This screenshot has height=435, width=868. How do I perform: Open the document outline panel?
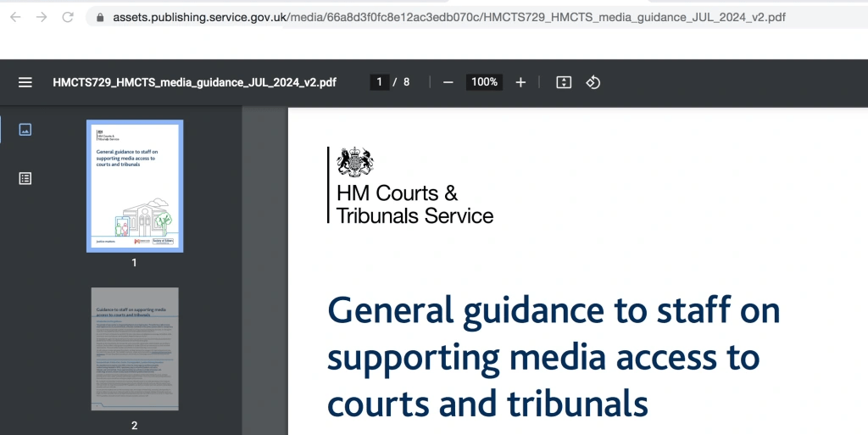25,178
